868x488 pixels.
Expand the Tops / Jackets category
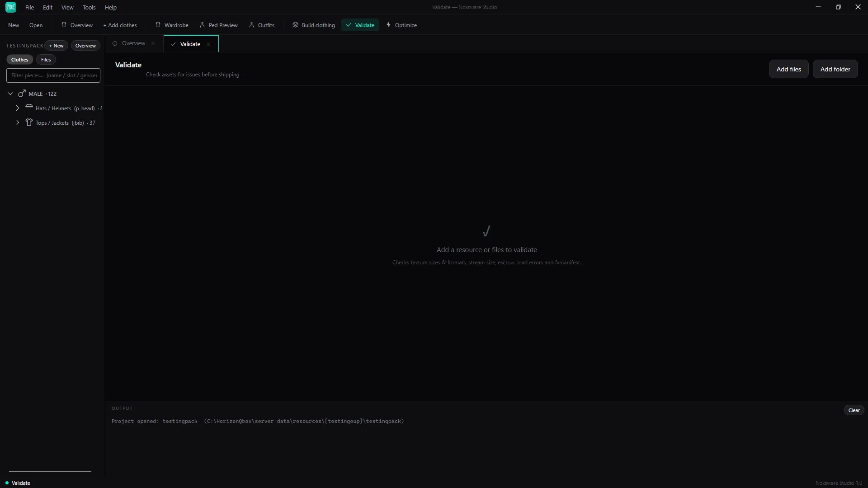pyautogui.click(x=18, y=122)
